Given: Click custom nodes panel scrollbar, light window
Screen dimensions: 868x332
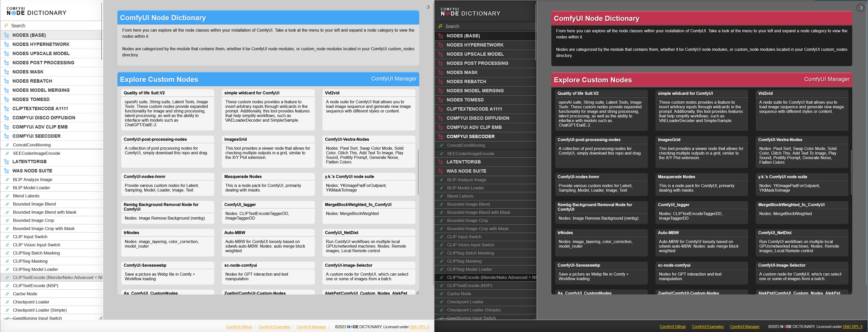Looking at the screenshot, I should (x=418, y=172).
